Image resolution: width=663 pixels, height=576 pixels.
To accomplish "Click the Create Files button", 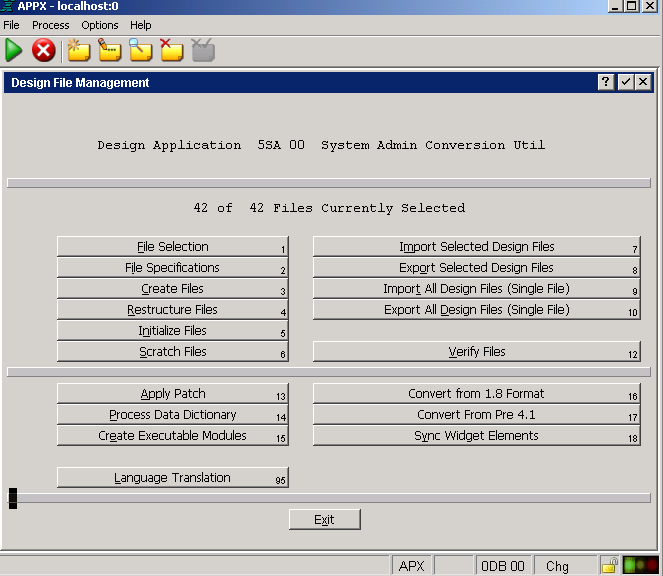I will [x=173, y=288].
